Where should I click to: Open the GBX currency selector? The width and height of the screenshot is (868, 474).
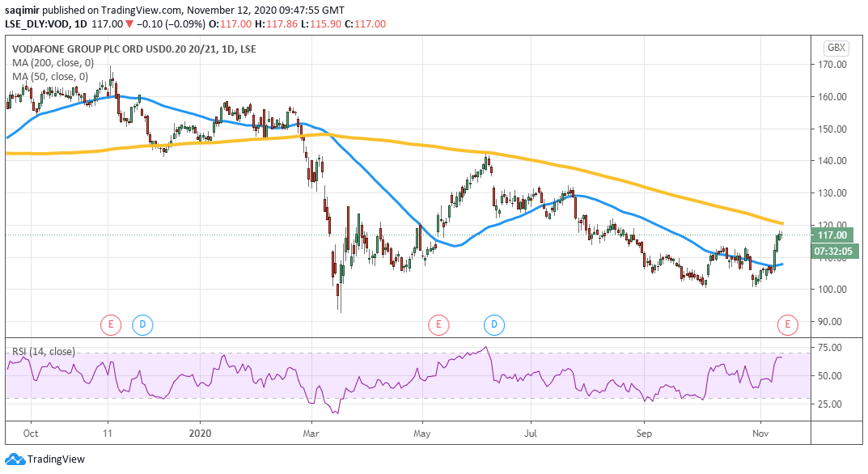[835, 47]
